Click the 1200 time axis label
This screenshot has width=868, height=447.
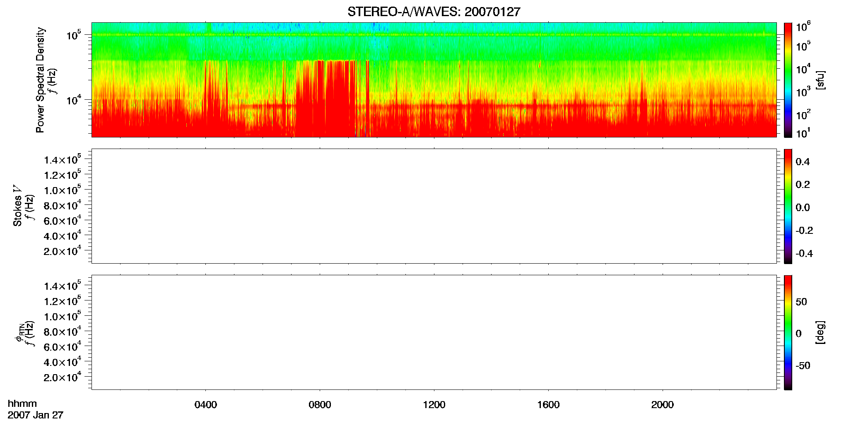434,405
